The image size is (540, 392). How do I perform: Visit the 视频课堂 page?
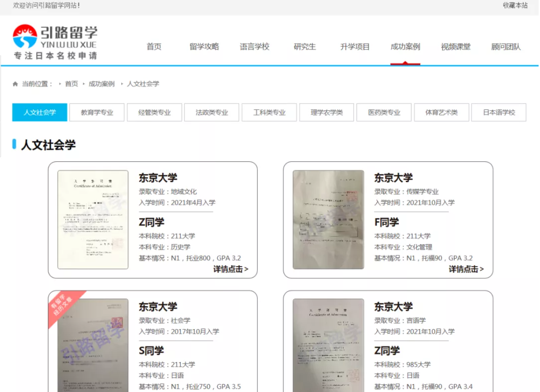point(456,47)
